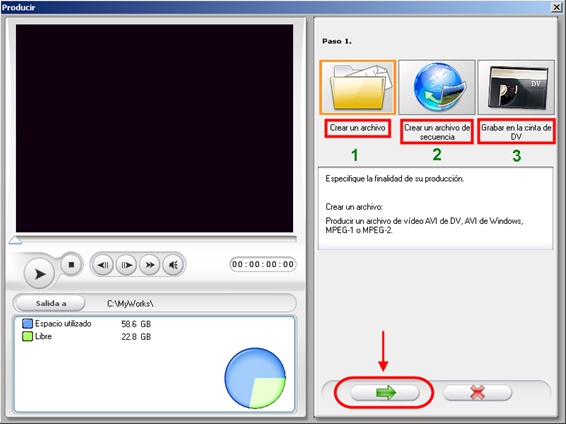Click the disk space pie chart
Viewport: 566px width, 424px height.
coord(255,378)
